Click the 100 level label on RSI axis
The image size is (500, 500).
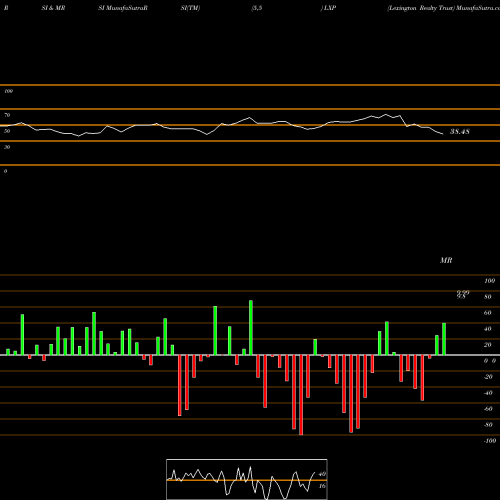(x=8, y=91)
